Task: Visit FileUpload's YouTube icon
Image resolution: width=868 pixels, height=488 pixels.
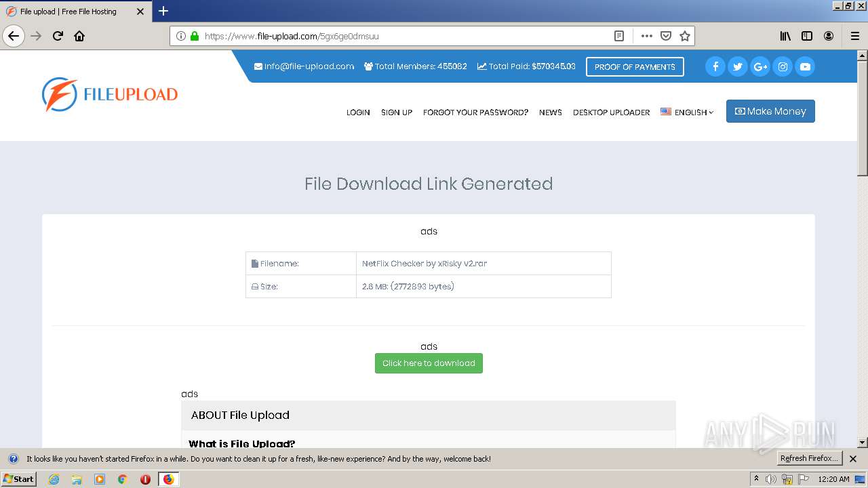Action: pos(805,66)
